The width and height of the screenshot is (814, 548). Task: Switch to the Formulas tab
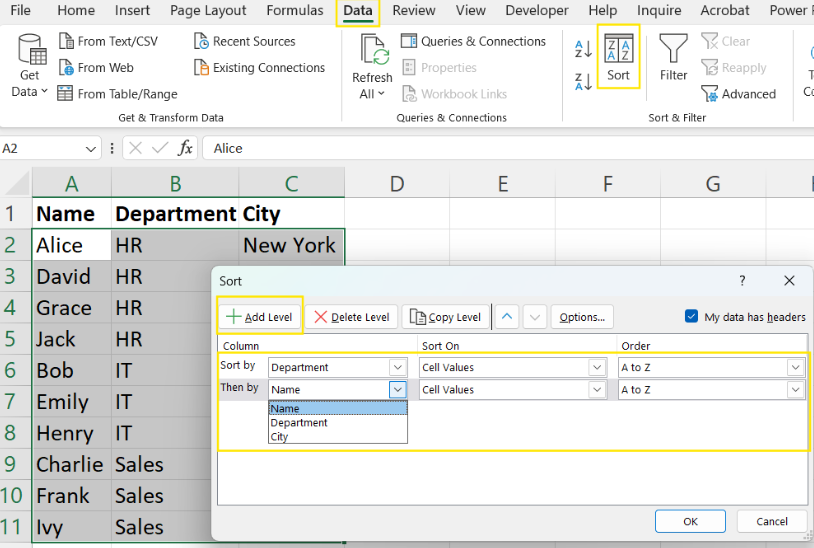(294, 11)
